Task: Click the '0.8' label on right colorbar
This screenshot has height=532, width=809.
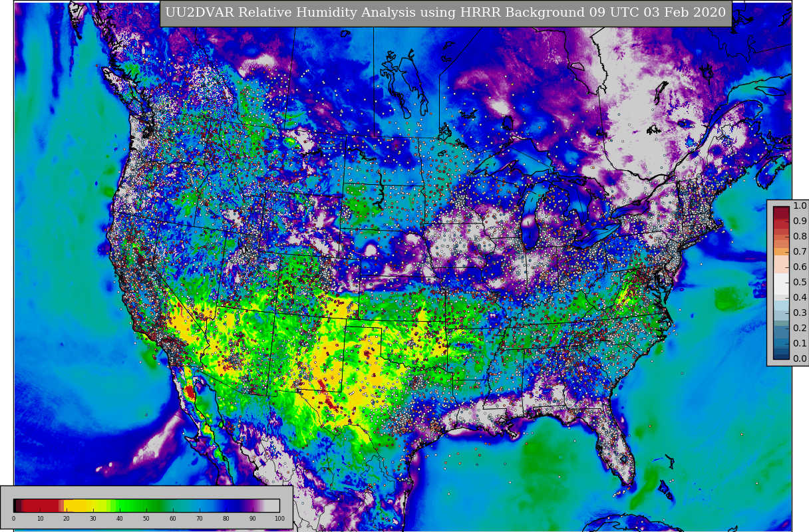Action: (800, 236)
